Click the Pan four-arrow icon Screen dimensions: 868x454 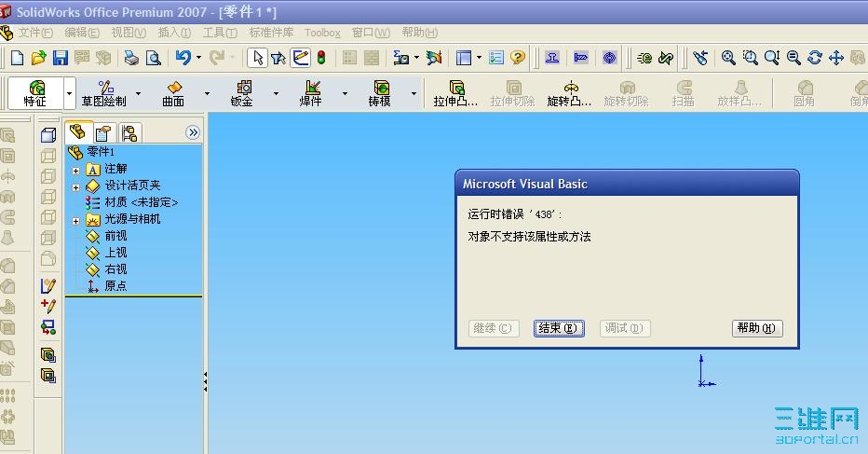[836, 58]
